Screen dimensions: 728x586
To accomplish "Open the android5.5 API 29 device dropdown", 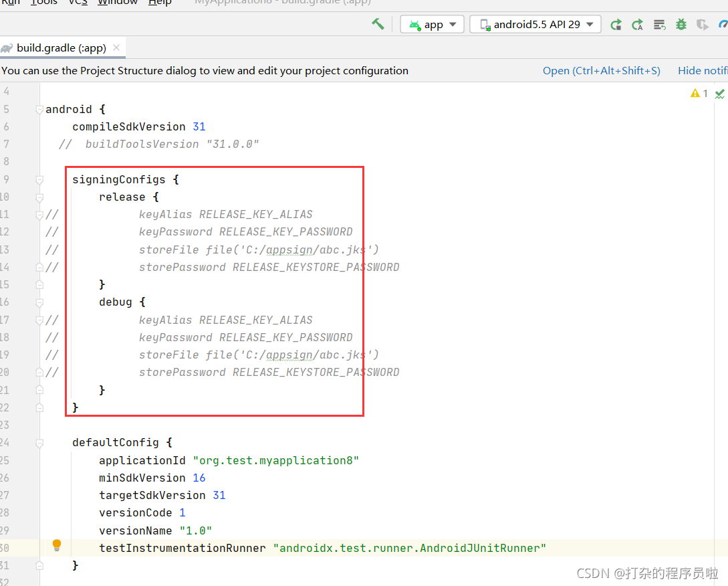I will tap(535, 24).
